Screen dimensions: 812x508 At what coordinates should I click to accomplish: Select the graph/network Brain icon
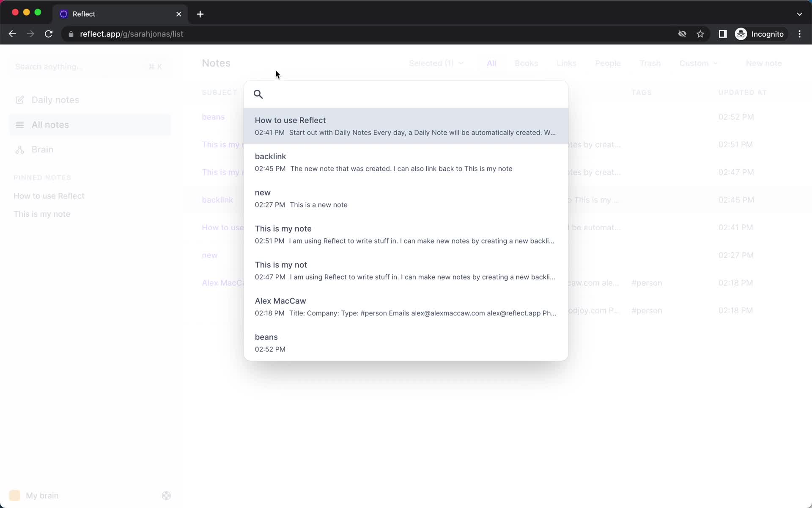coord(19,149)
